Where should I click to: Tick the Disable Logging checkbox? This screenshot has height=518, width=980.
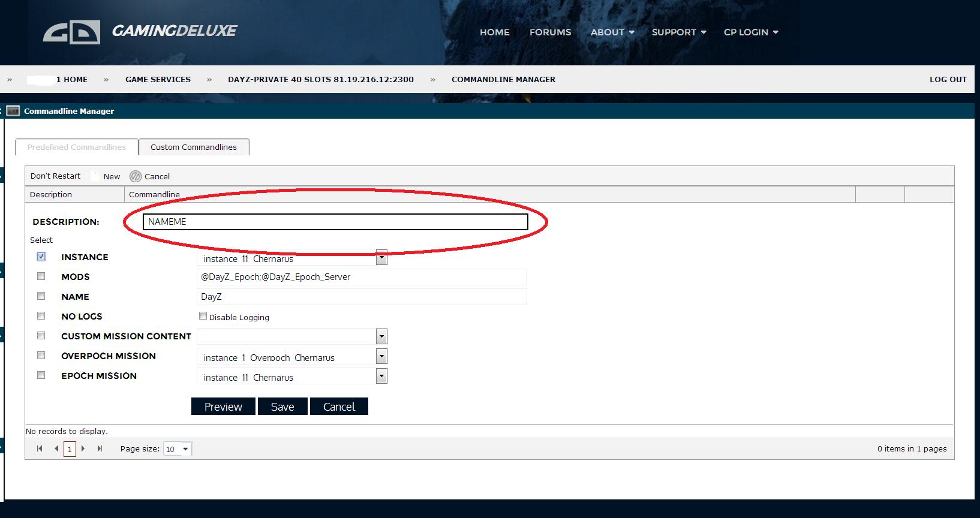point(203,316)
